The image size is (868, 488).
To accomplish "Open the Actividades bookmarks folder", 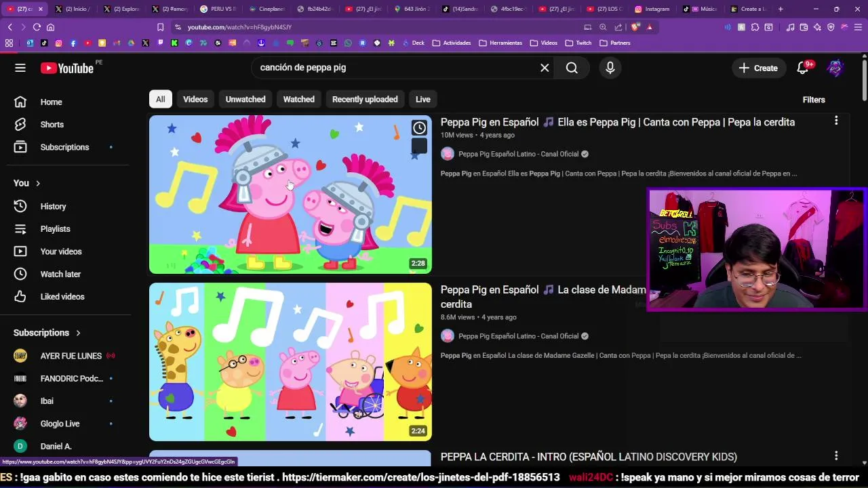I will coord(452,43).
